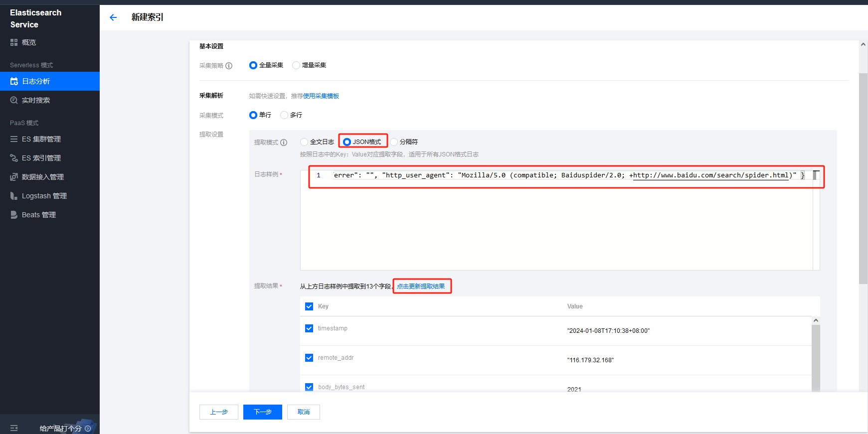Image resolution: width=868 pixels, height=434 pixels.
Task: Click info icon next to 提取模式
Action: click(284, 143)
